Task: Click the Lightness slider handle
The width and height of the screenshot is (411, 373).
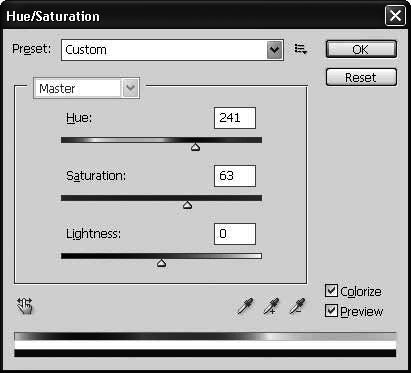Action: (161, 263)
